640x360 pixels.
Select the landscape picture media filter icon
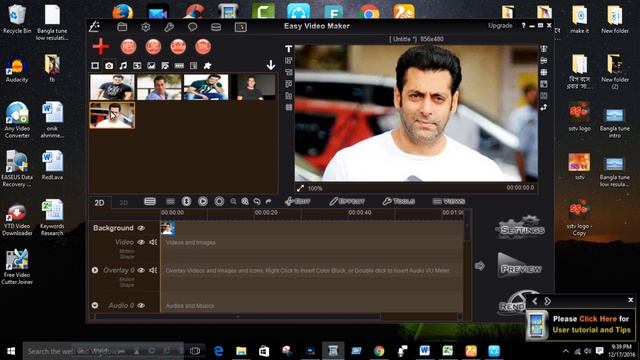pyautogui.click(x=151, y=66)
